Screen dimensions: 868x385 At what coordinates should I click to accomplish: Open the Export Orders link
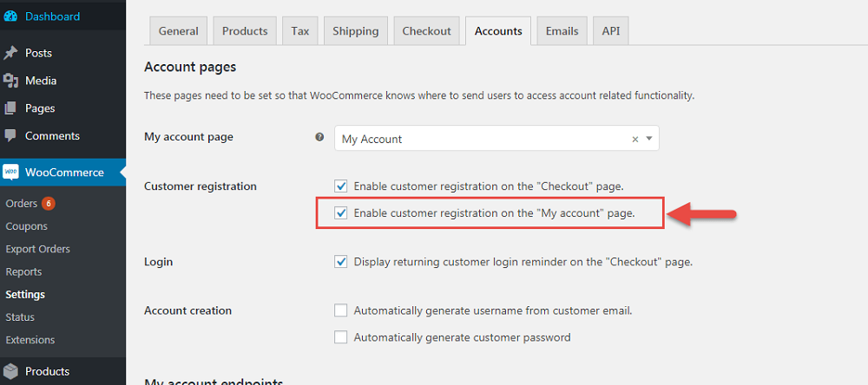(x=37, y=249)
